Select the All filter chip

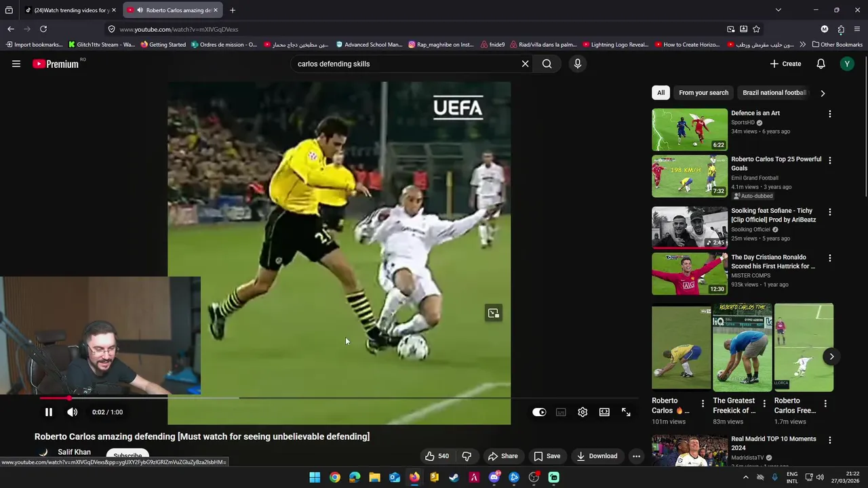[x=660, y=93]
